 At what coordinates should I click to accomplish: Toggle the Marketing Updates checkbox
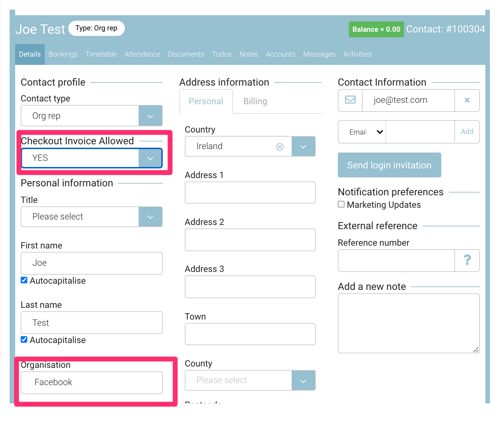coord(341,204)
